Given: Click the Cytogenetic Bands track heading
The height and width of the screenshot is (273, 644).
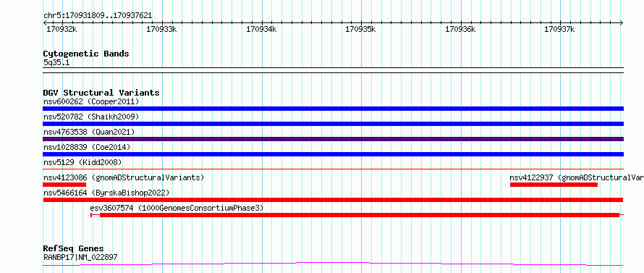Looking at the screenshot, I should (86, 54).
